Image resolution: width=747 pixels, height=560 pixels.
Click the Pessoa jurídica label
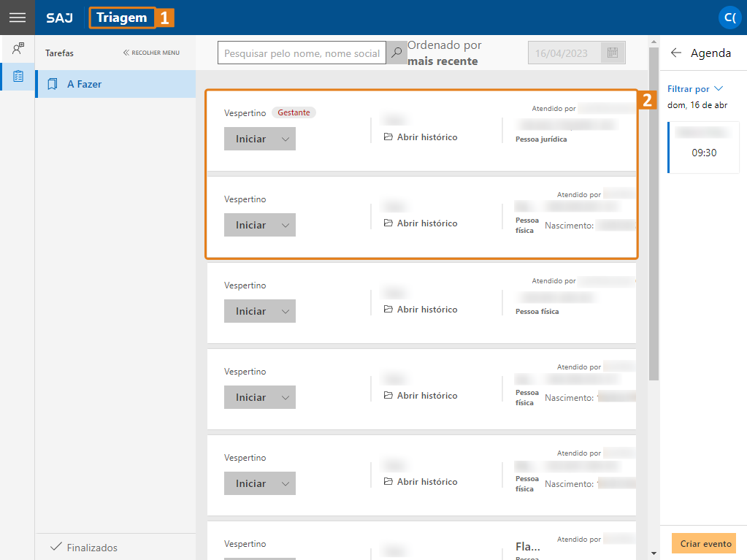coord(541,139)
